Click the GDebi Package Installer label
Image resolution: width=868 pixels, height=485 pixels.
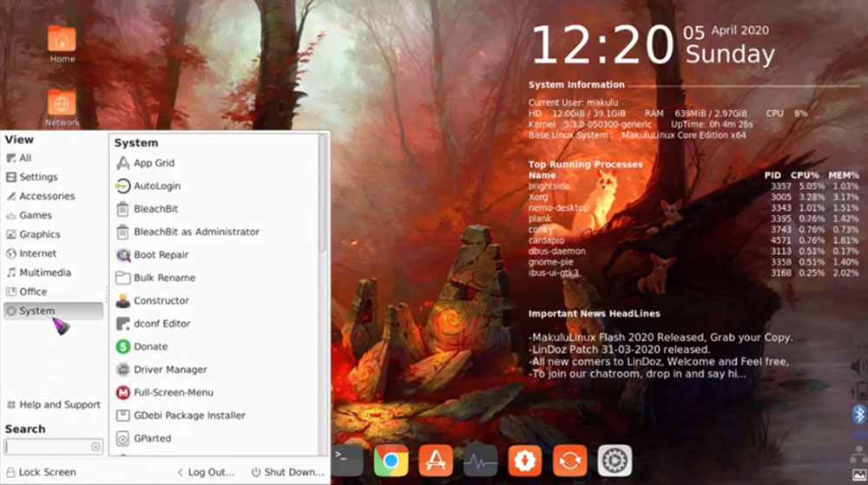click(189, 416)
